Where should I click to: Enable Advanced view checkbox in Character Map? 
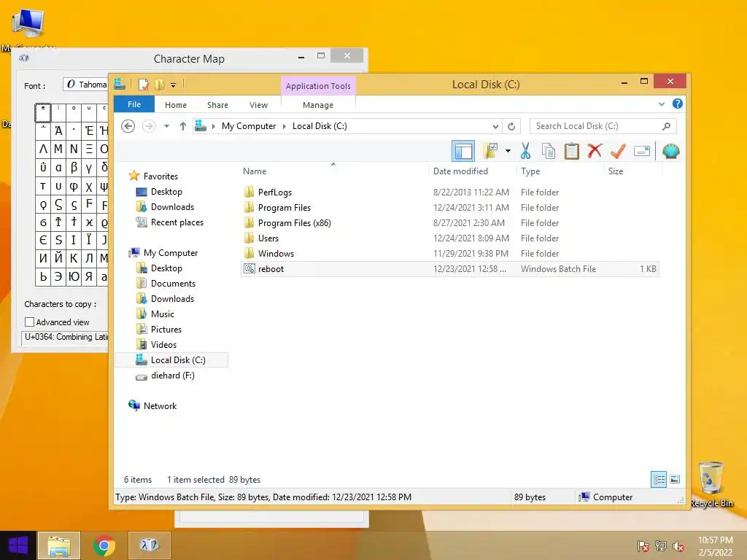point(29,322)
